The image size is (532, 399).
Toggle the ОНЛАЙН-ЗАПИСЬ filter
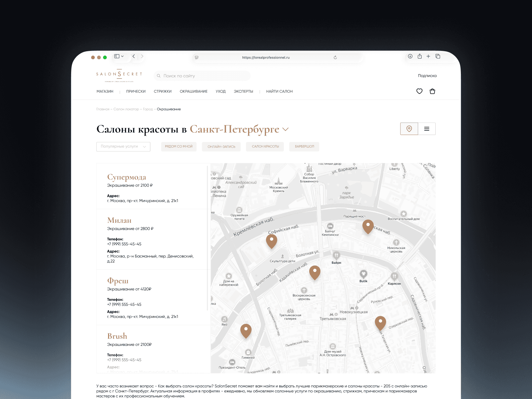pos(221,147)
